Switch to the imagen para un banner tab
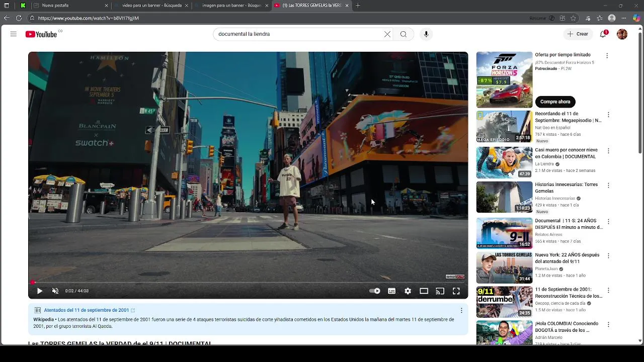Viewport: 644px width, 362px height. coord(231,6)
